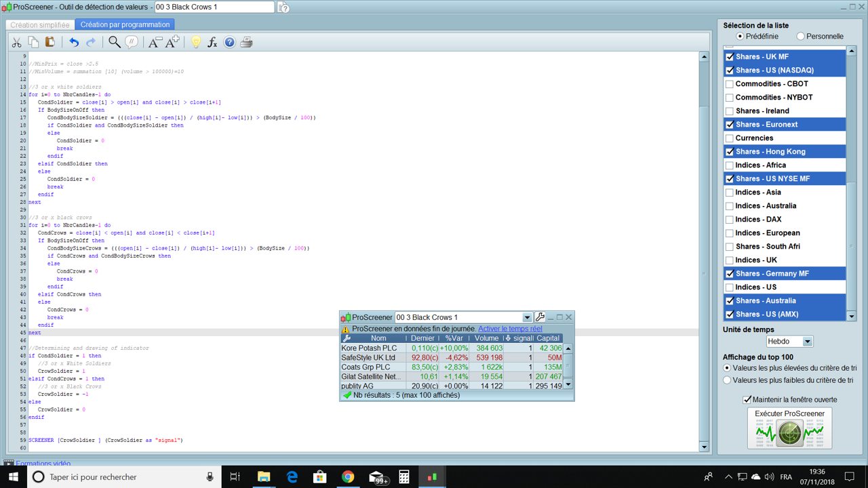868x488 pixels.
Task: Undo the last code edit
Action: (74, 42)
